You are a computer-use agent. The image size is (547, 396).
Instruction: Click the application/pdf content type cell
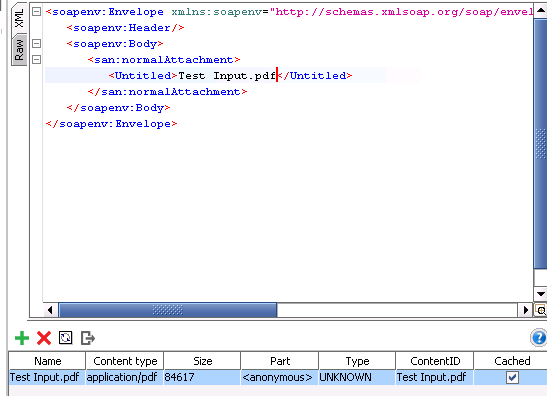click(125, 378)
